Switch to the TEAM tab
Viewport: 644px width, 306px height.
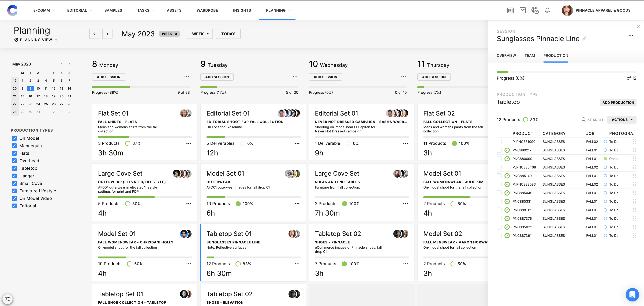[x=530, y=55]
